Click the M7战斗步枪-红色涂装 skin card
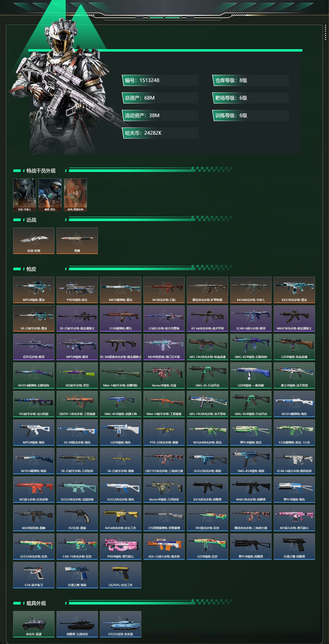 click(34, 489)
